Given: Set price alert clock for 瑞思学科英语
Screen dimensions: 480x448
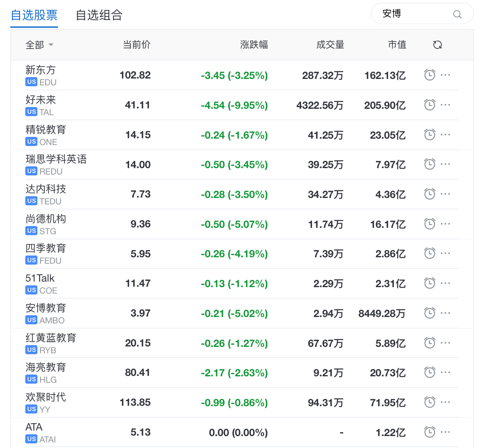Looking at the screenshot, I should pos(430,164).
